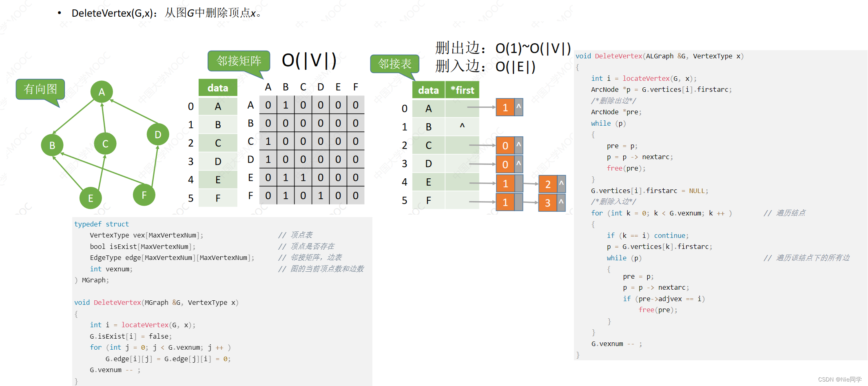Click the 'p = G.vertices[k].firstarc;' code line

(660, 247)
